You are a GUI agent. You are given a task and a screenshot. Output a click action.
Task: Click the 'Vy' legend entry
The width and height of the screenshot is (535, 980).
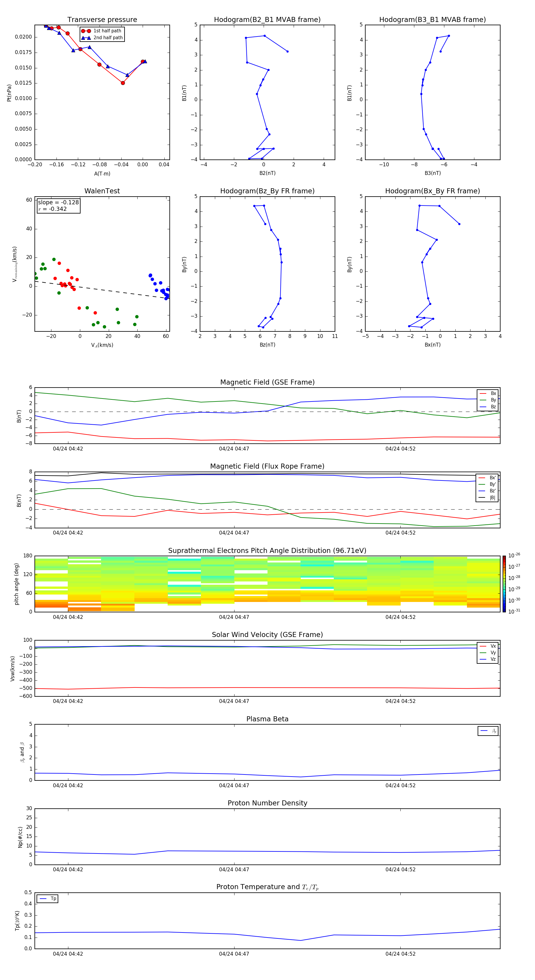point(488,652)
